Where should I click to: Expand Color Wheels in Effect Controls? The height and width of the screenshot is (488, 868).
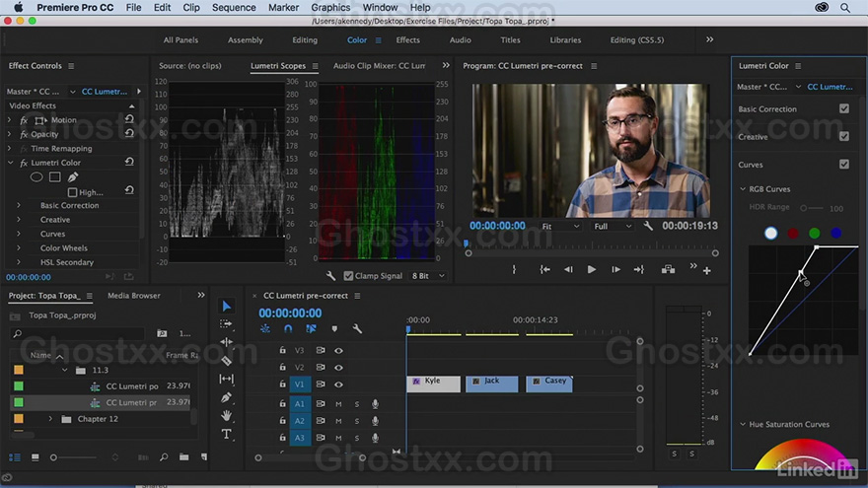coord(19,247)
